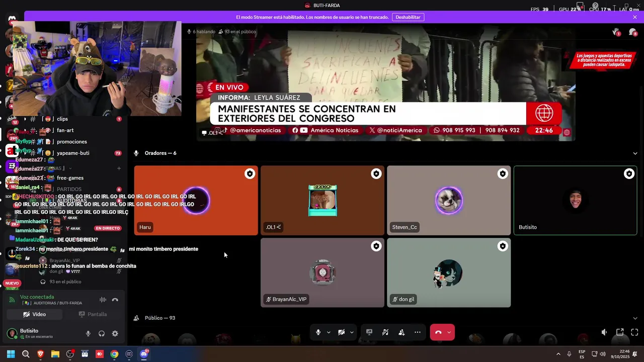Select Steven_Cc's speaker tile

coord(449,201)
